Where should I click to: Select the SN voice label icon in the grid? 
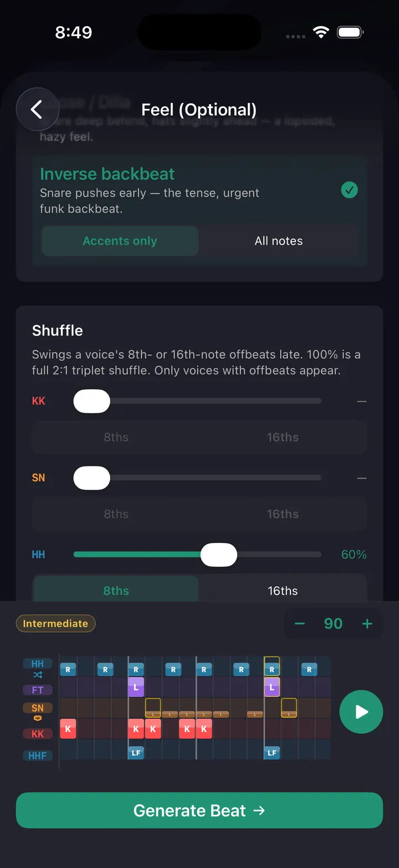click(37, 708)
